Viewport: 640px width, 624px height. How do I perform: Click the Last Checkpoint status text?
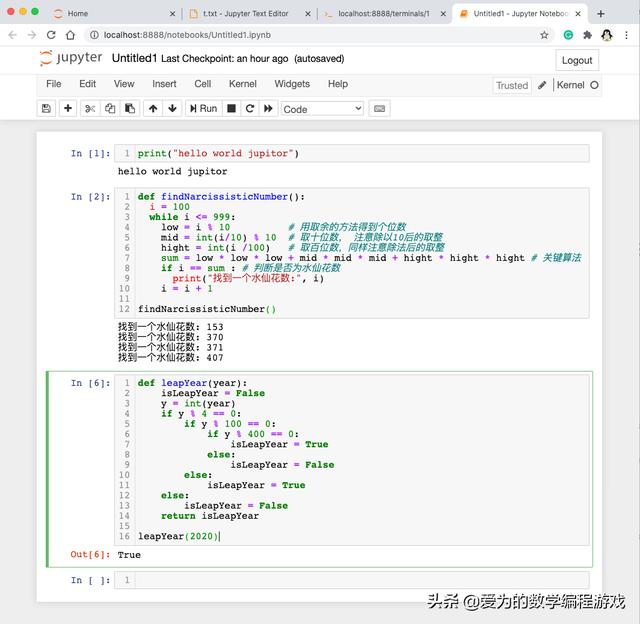pyautogui.click(x=224, y=59)
